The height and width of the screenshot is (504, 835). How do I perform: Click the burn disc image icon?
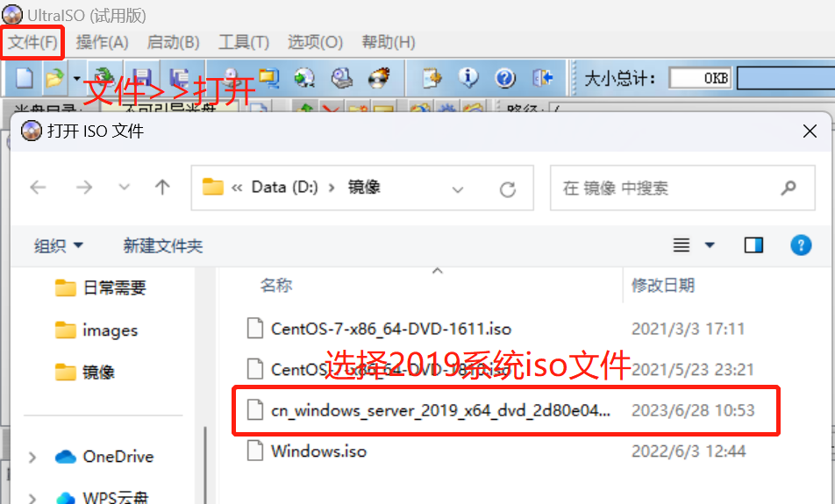379,78
